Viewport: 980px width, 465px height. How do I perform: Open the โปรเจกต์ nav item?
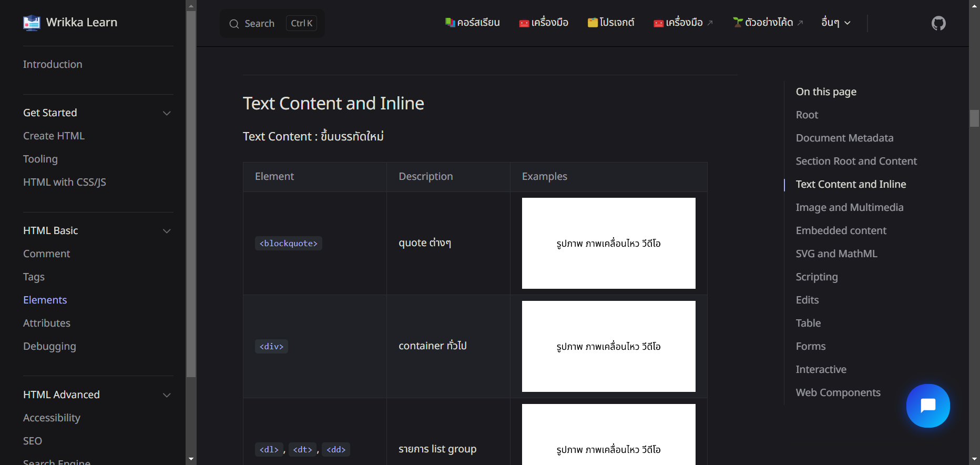[611, 23]
